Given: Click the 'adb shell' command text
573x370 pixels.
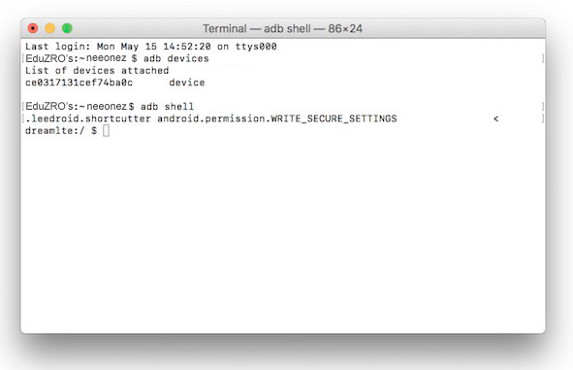Looking at the screenshot, I should (167, 107).
